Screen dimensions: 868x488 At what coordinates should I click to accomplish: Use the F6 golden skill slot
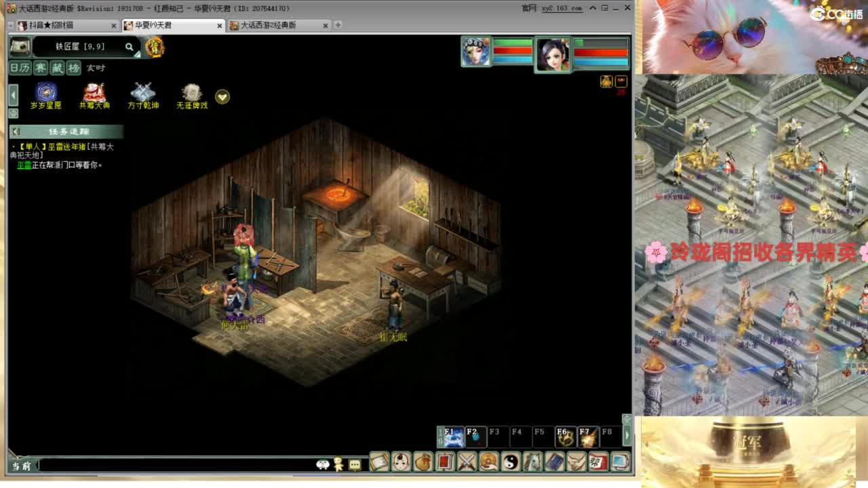(566, 436)
